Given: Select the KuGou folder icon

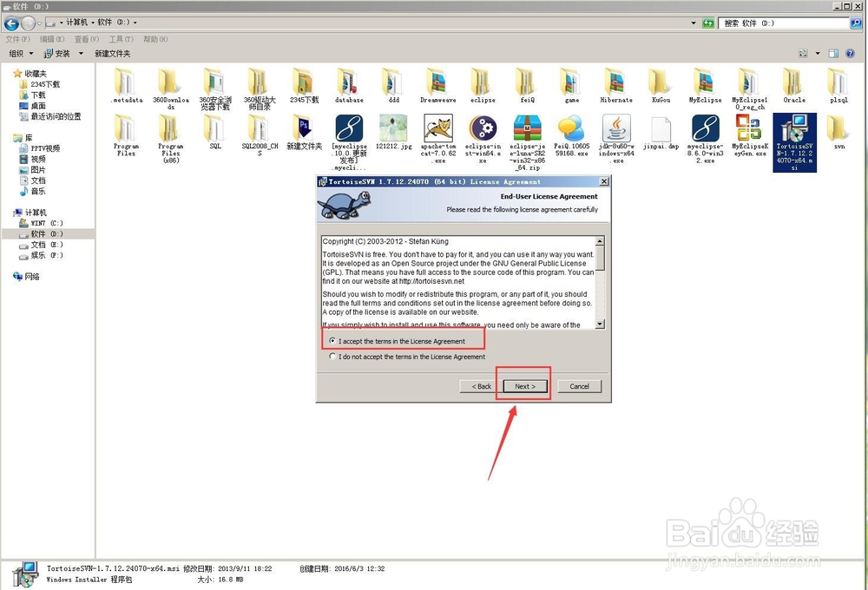Looking at the screenshot, I should (x=661, y=82).
